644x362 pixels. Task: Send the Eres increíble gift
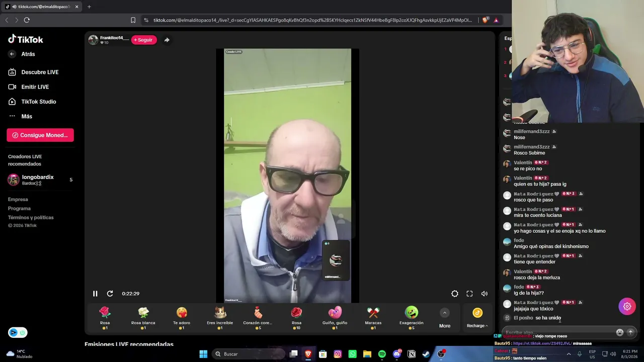tap(220, 318)
